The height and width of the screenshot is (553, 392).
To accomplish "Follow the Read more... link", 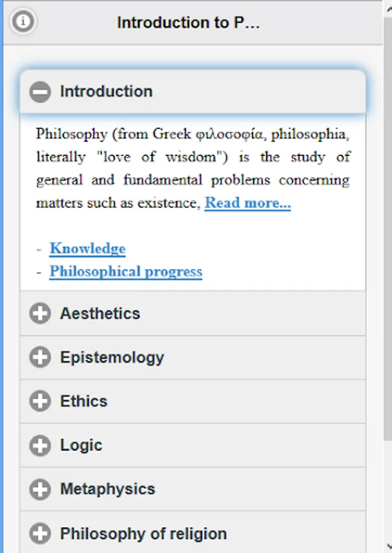I will point(248,203).
